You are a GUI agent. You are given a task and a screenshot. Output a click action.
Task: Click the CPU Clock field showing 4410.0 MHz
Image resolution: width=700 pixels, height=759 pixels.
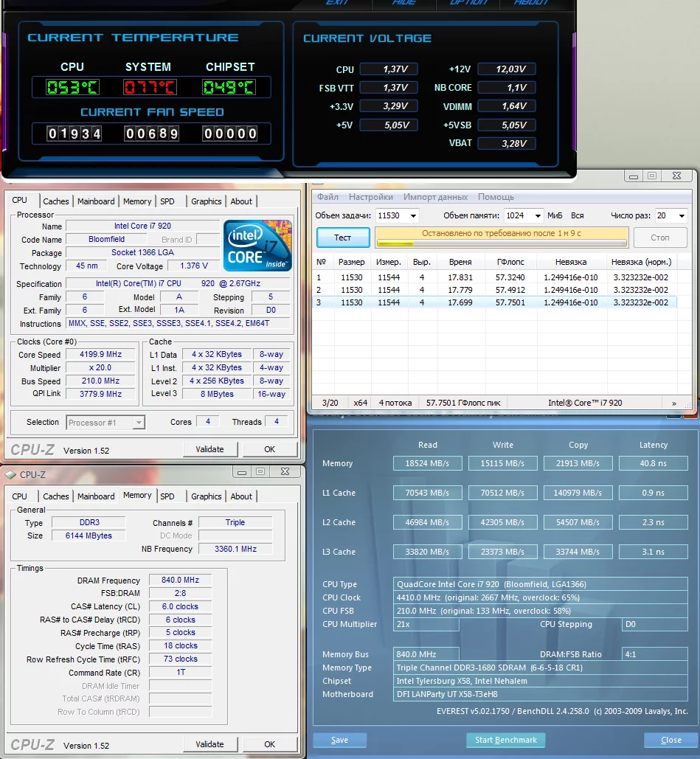(540, 597)
